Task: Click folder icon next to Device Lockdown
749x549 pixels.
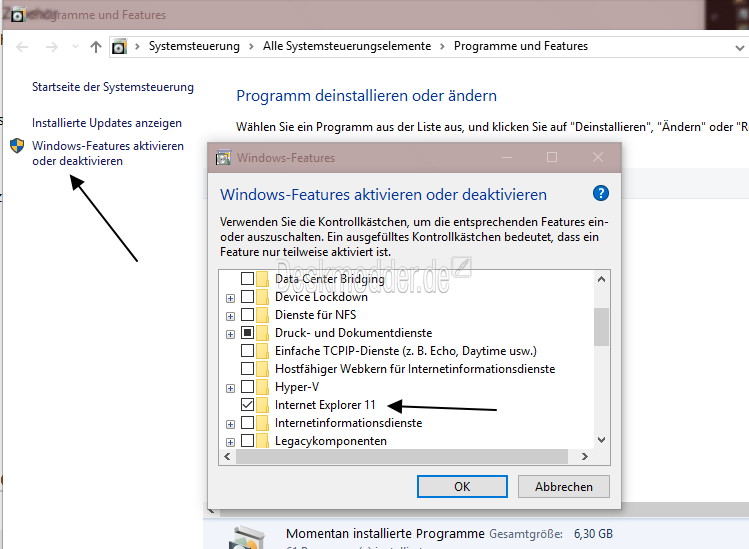Action: [262, 297]
